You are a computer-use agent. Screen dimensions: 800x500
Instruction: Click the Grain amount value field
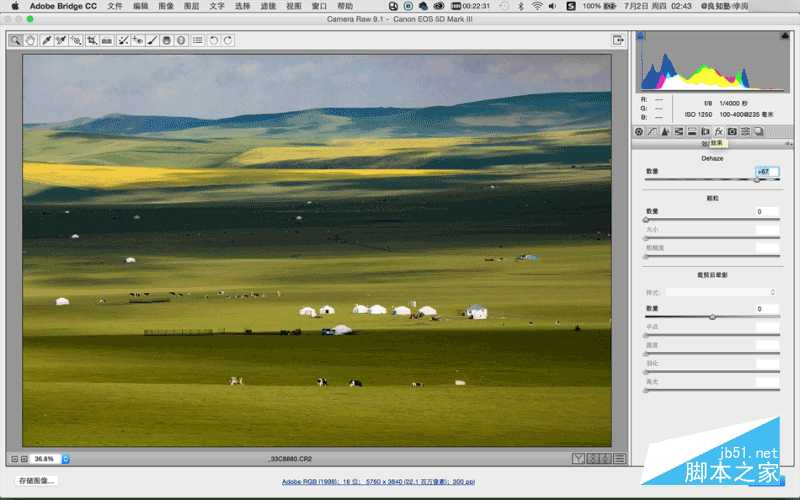[x=767, y=211]
